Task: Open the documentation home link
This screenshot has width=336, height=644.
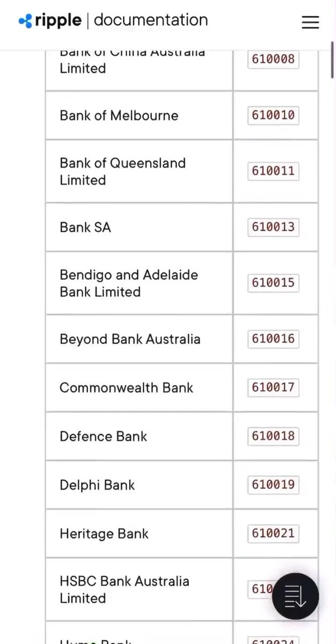Action: (151, 20)
